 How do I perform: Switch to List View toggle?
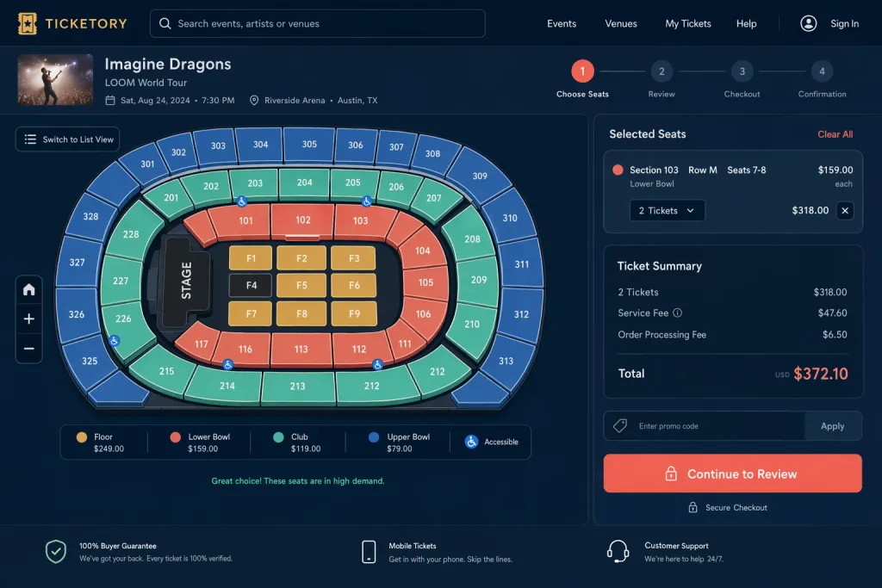(x=67, y=139)
